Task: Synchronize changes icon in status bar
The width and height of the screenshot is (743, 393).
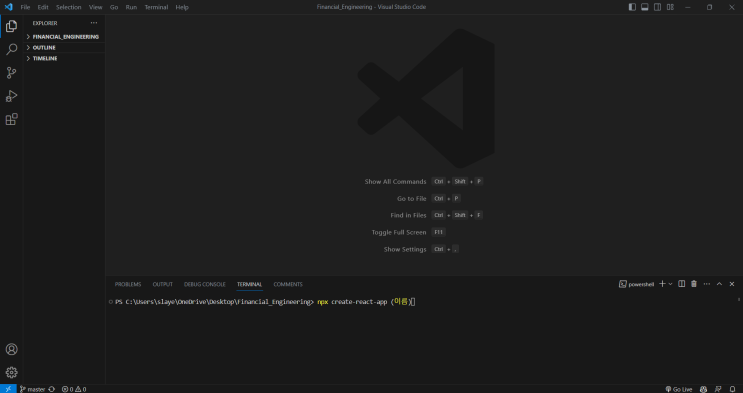Action: [52, 389]
